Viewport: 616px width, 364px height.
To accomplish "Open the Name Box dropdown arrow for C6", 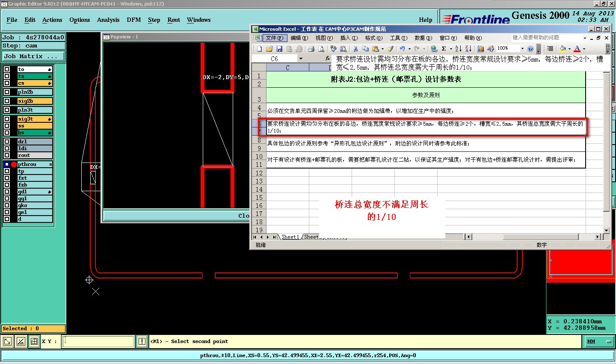I will (301, 59).
